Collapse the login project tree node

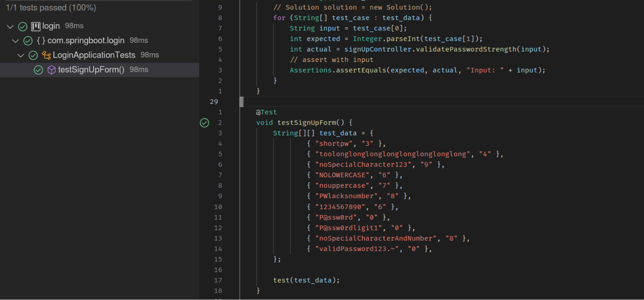click(x=10, y=27)
